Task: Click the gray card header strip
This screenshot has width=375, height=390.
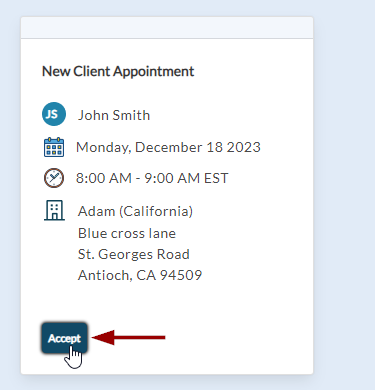Action: tap(167, 27)
